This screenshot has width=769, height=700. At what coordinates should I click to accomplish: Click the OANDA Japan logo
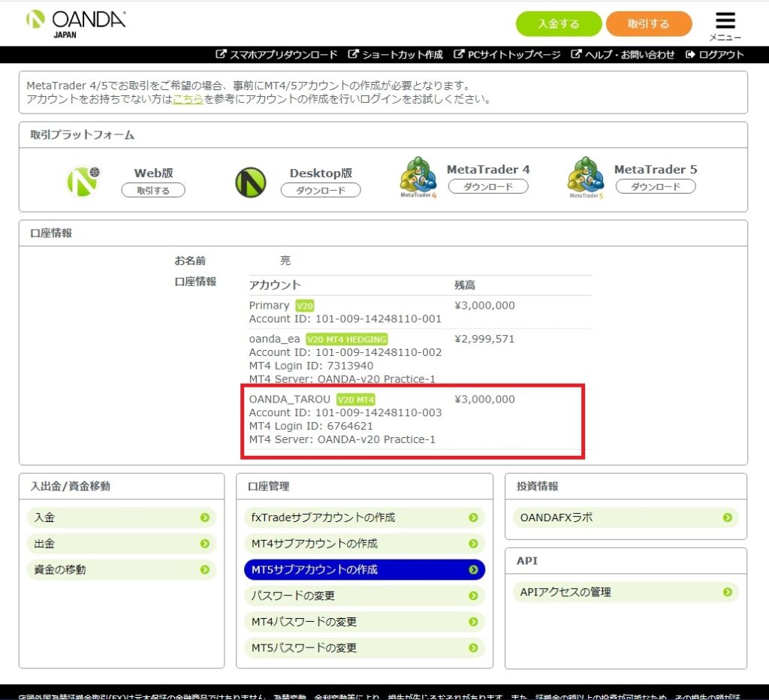click(x=76, y=24)
